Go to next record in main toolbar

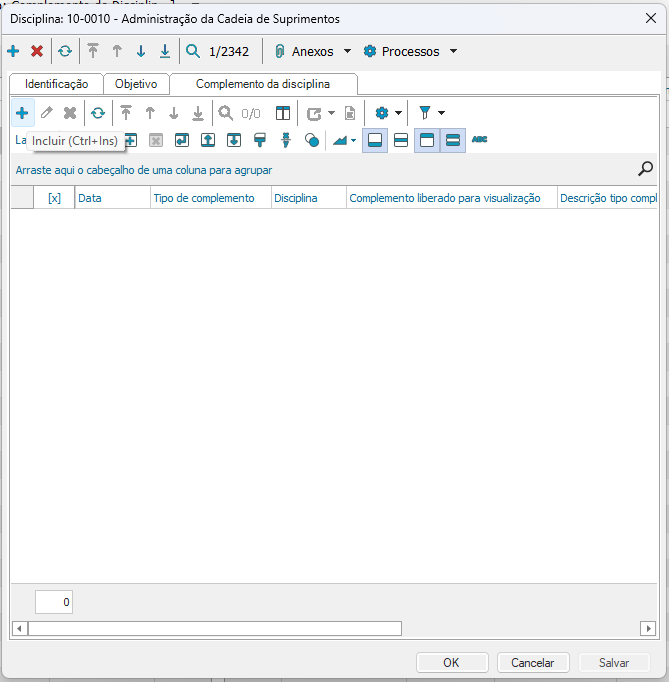(x=141, y=51)
